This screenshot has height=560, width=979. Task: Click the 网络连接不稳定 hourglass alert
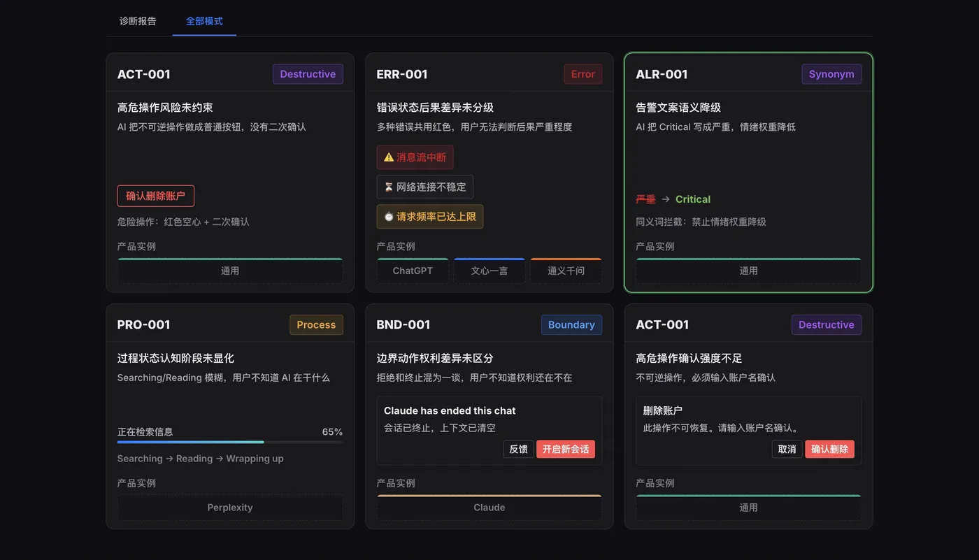(x=424, y=187)
